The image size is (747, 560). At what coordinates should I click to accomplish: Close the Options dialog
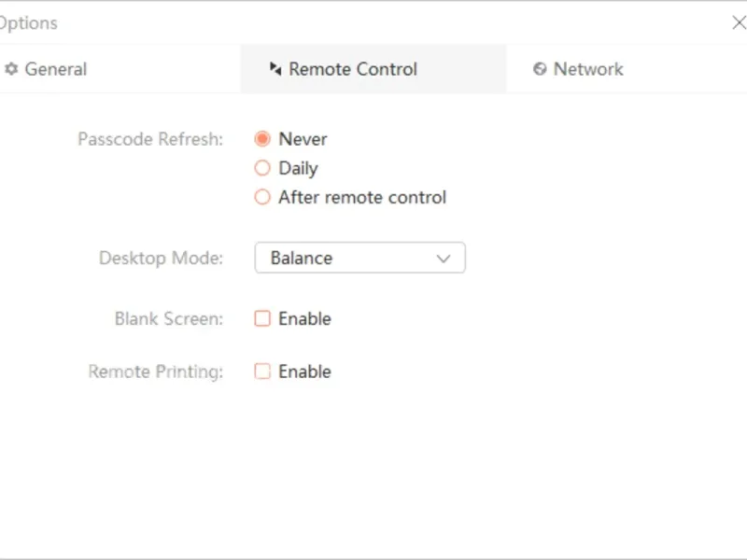(738, 23)
